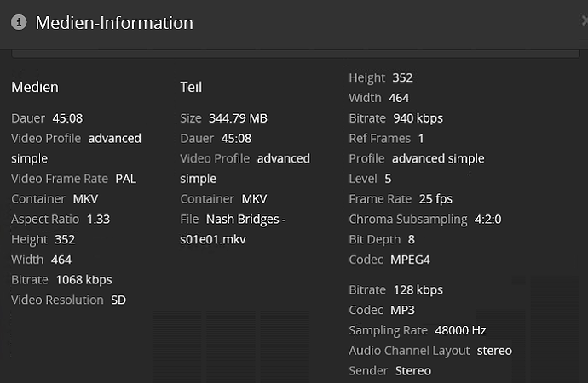Select the 48000 Hz sampling rate
The width and height of the screenshot is (588, 383).
point(462,330)
